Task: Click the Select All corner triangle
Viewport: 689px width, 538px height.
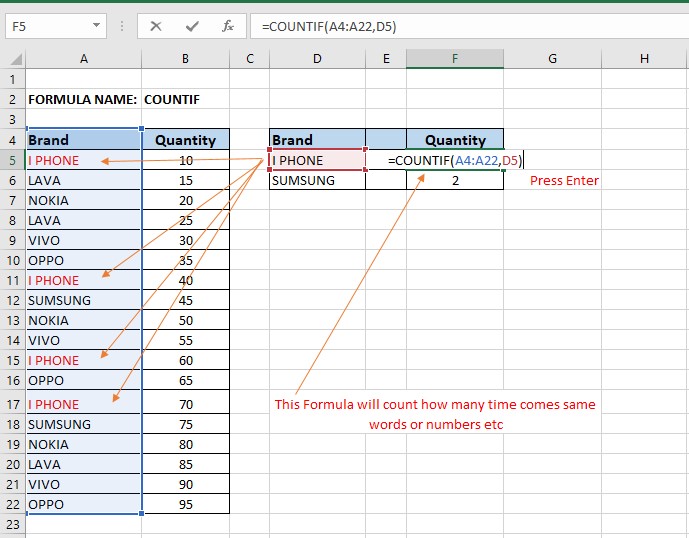Action: (12, 59)
